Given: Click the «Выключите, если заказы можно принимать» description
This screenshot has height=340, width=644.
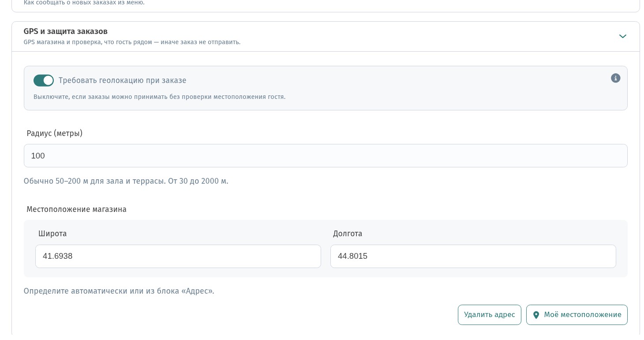Looking at the screenshot, I should click(x=160, y=97).
